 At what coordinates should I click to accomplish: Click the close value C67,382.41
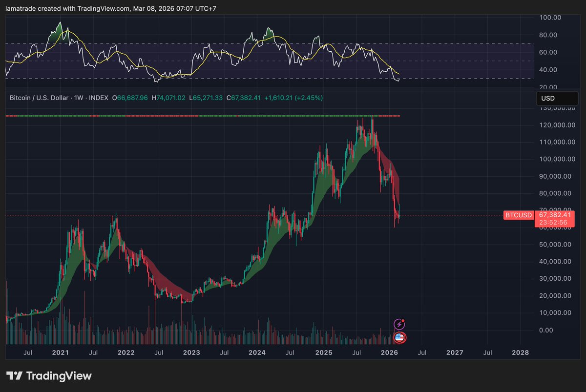point(244,98)
